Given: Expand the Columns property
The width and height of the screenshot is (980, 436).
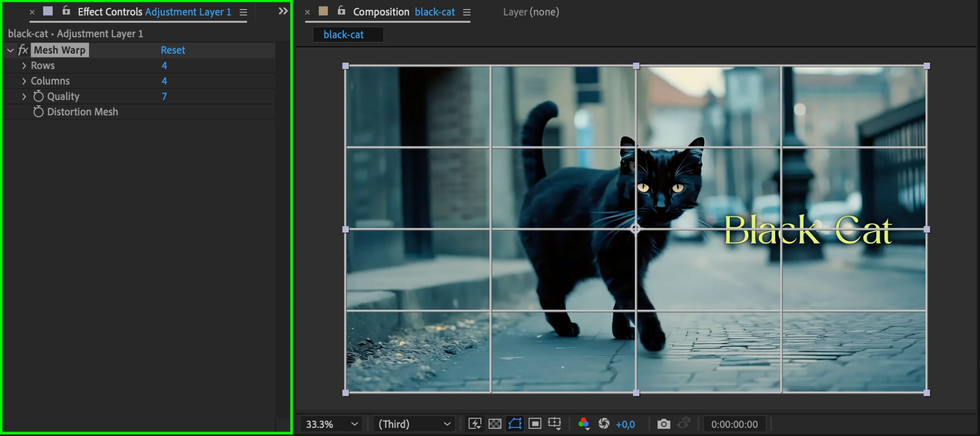Looking at the screenshot, I should coord(24,81).
